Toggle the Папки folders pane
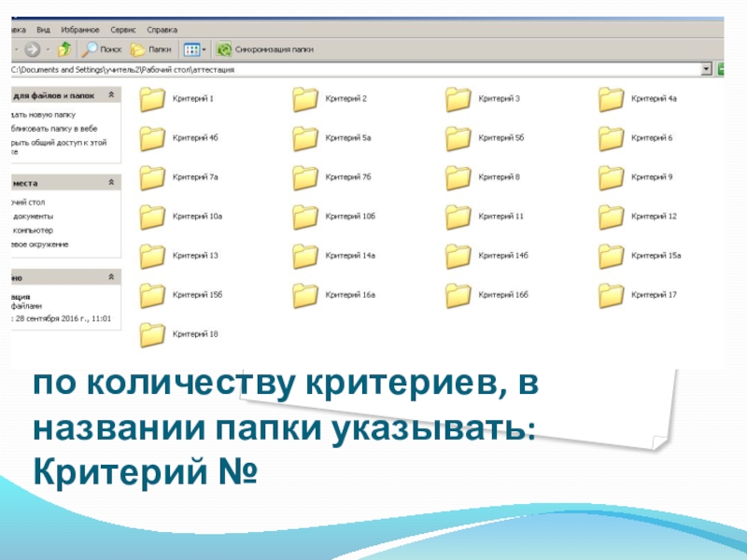The width and height of the screenshot is (747, 560). (x=150, y=49)
